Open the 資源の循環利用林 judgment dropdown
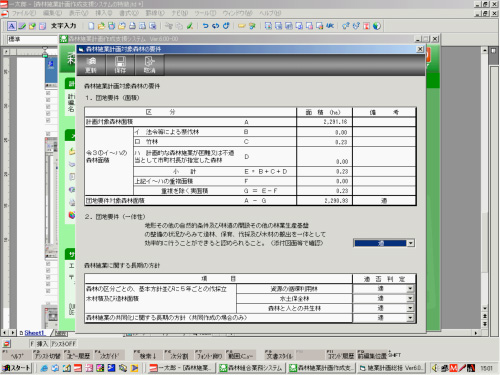The height and width of the screenshot is (375, 500). pyautogui.click(x=410, y=289)
